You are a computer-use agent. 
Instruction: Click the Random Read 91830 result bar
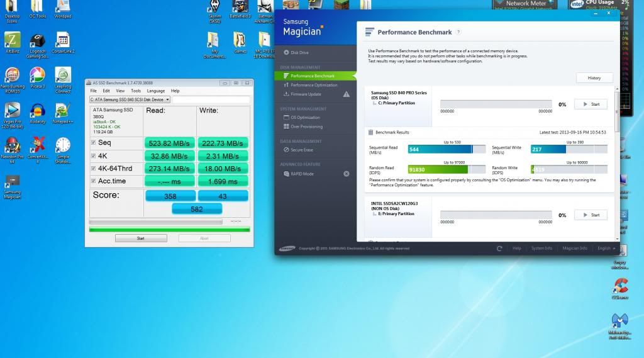coord(447,169)
